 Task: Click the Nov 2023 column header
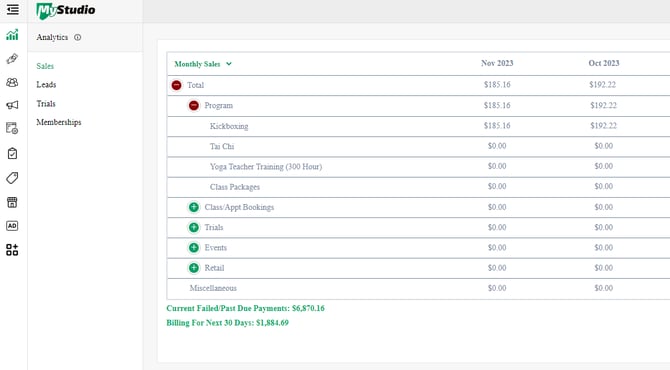click(x=497, y=63)
